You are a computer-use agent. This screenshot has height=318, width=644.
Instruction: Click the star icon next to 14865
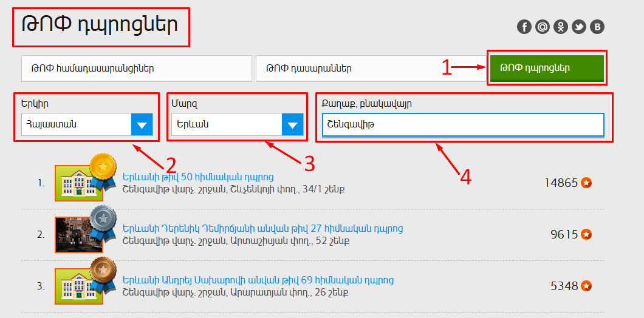click(x=586, y=183)
